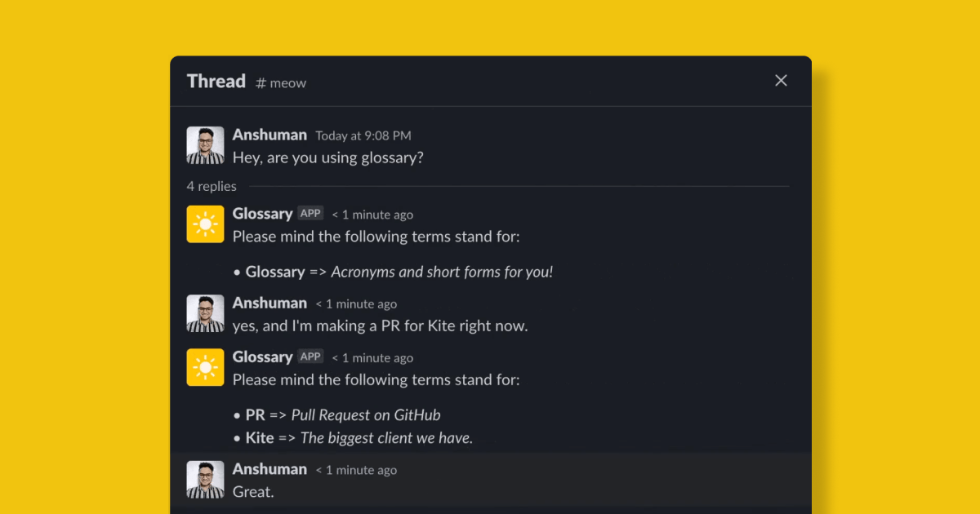Image resolution: width=980 pixels, height=514 pixels.
Task: Click the 'Thread' title in the header
Action: [216, 82]
